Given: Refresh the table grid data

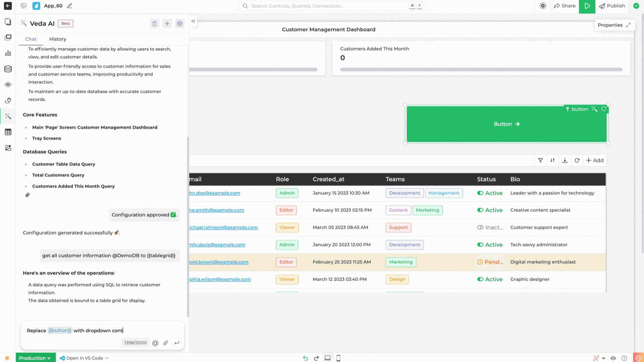Looking at the screenshot, I should [x=577, y=161].
